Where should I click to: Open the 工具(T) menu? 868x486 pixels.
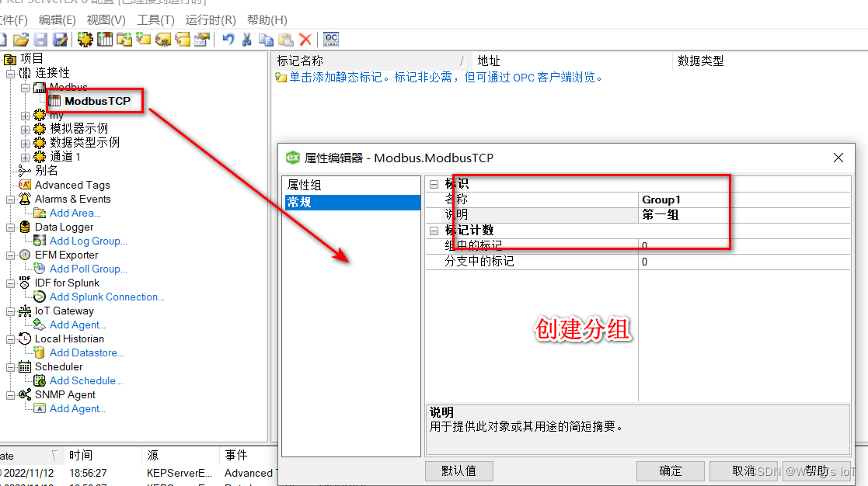[x=155, y=20]
